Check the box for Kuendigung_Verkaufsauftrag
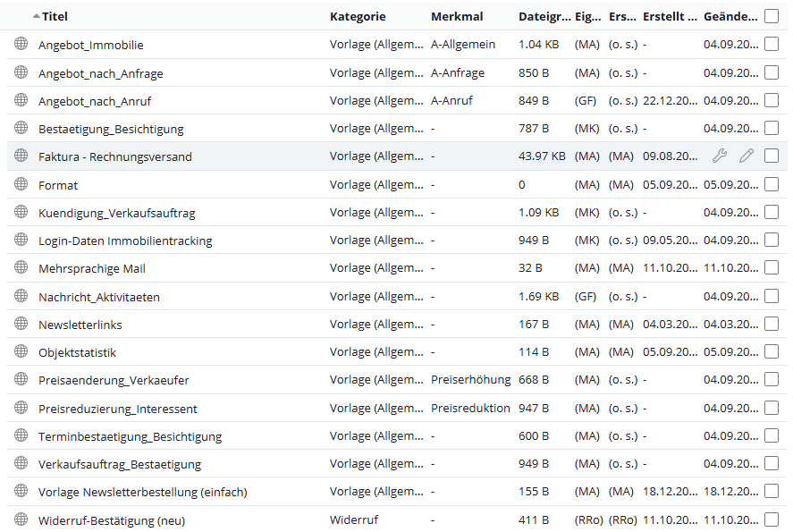 coord(772,212)
